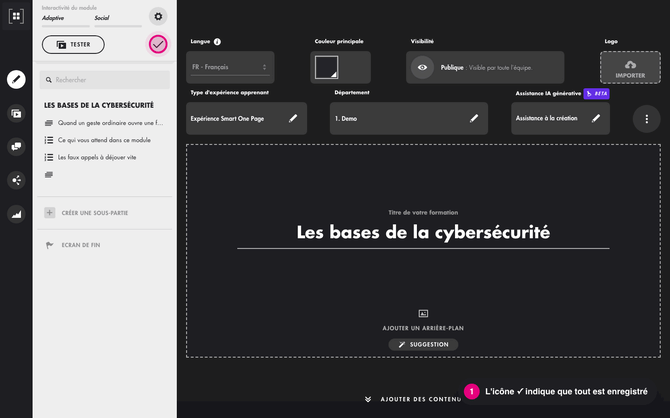
Task: Open the Couleur principale color swatch
Action: (326, 68)
